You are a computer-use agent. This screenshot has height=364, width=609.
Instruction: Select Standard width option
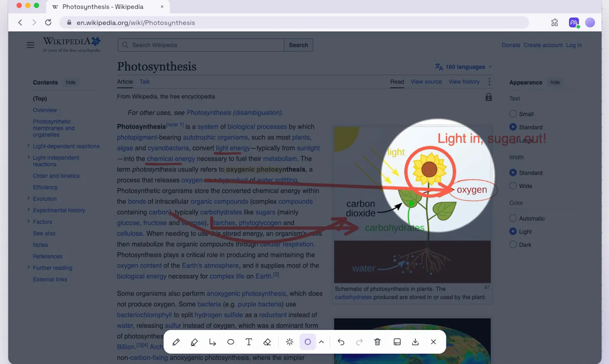(x=513, y=173)
